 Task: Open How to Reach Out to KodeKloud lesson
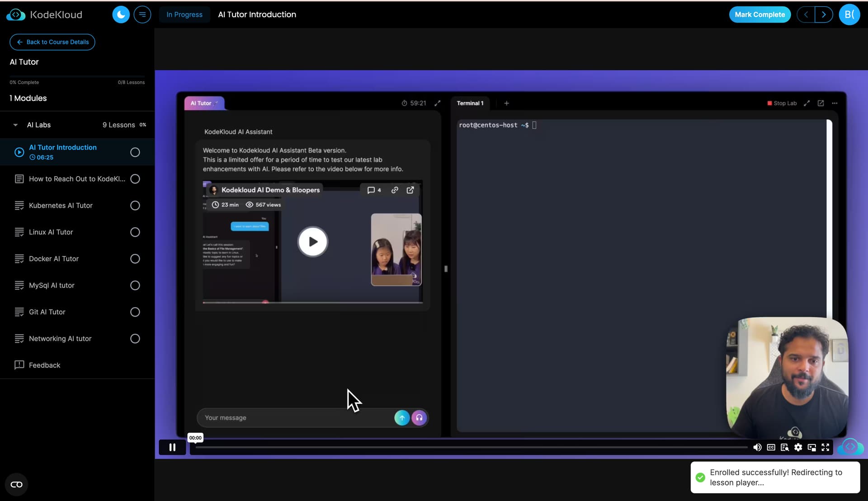click(77, 179)
